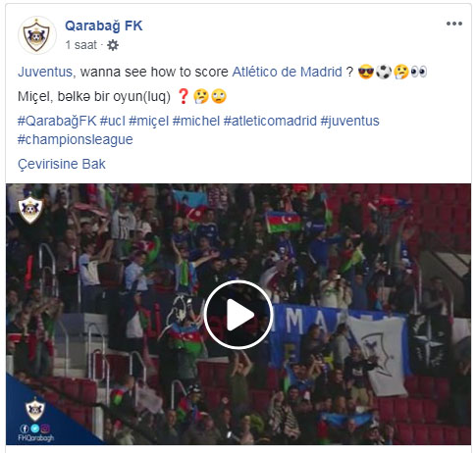Click the 1 saat timestamp

click(x=80, y=45)
